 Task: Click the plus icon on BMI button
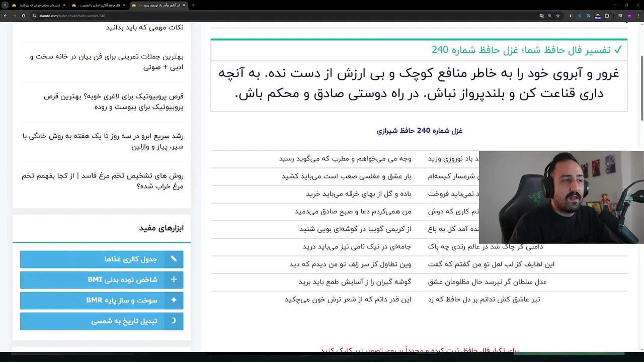tap(174, 280)
